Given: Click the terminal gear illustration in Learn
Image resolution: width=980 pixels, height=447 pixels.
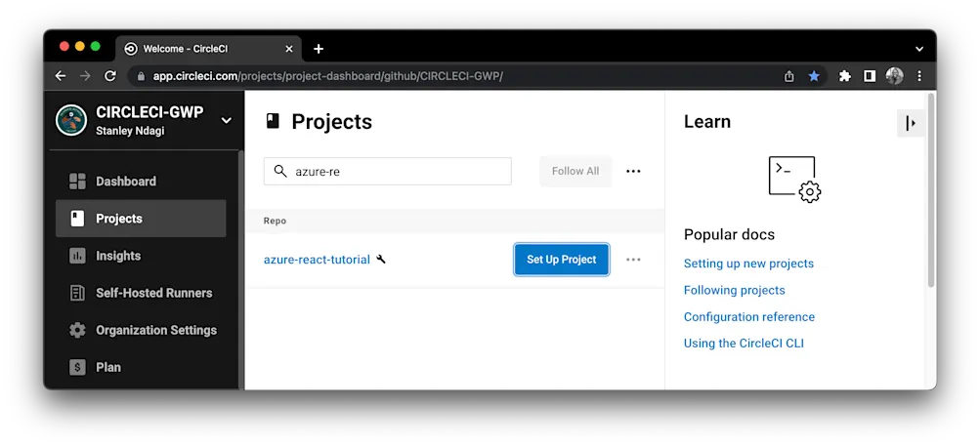Looking at the screenshot, I should (x=794, y=180).
